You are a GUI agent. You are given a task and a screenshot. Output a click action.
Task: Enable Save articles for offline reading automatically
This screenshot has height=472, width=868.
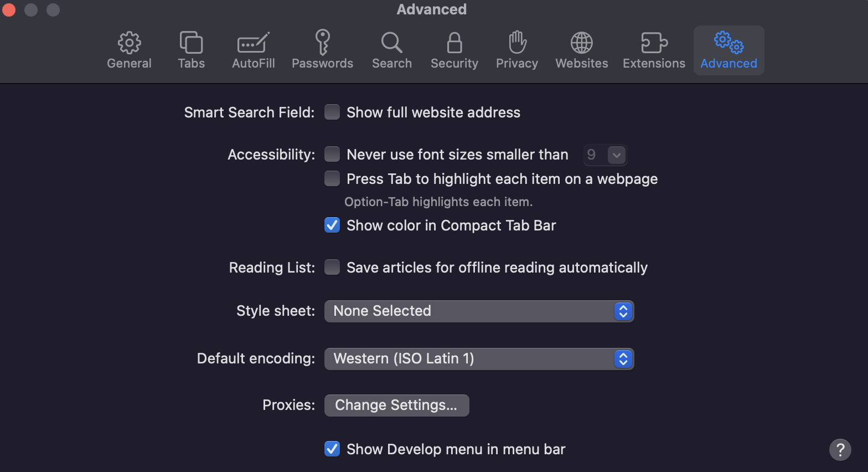[332, 267]
